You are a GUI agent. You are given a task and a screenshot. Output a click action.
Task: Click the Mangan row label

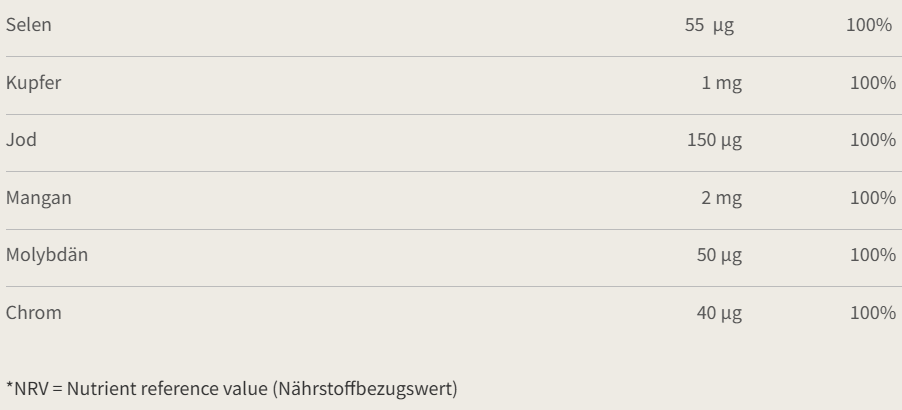[x=39, y=198]
